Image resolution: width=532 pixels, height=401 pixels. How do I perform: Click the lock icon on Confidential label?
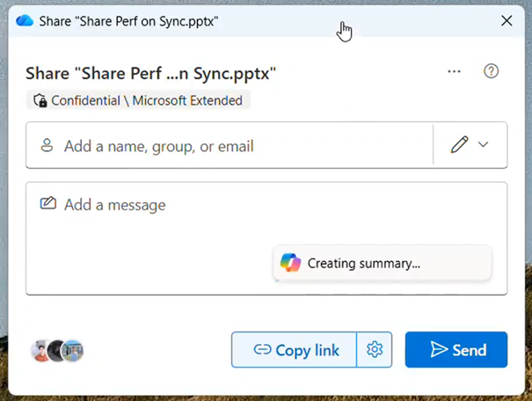click(40, 100)
